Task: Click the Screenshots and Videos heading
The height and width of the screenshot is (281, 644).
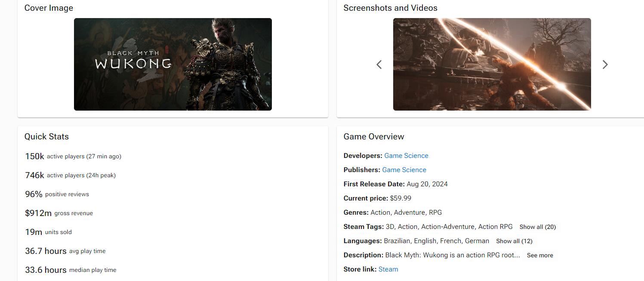Action: click(x=390, y=8)
